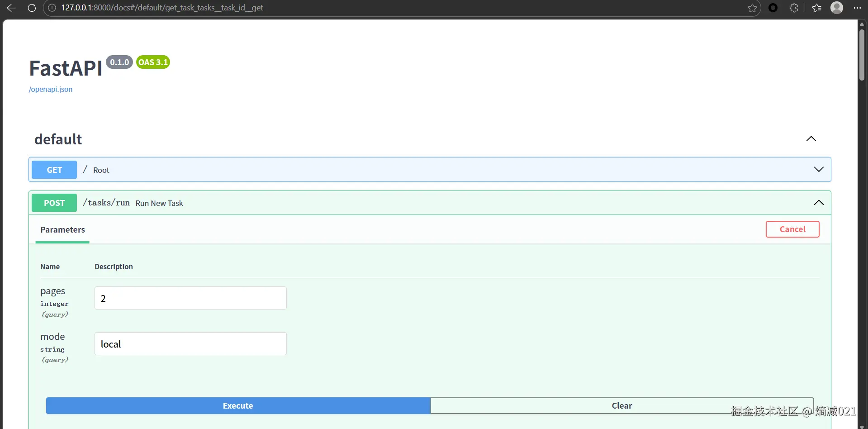Open the /openapi.json link
This screenshot has width=868, height=429.
pyautogui.click(x=51, y=89)
